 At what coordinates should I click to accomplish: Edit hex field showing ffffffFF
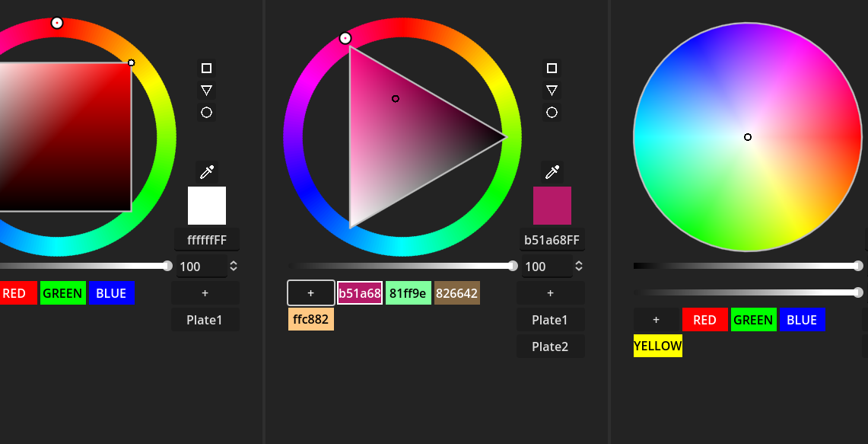click(207, 240)
